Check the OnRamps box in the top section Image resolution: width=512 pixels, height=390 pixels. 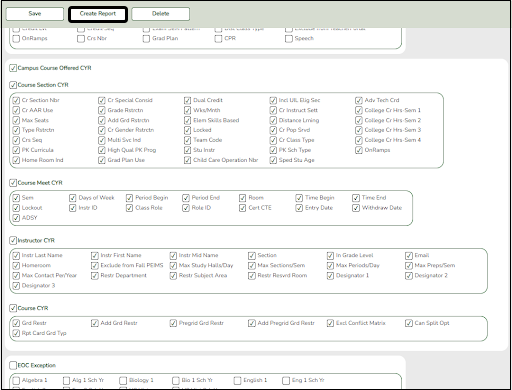(x=16, y=39)
